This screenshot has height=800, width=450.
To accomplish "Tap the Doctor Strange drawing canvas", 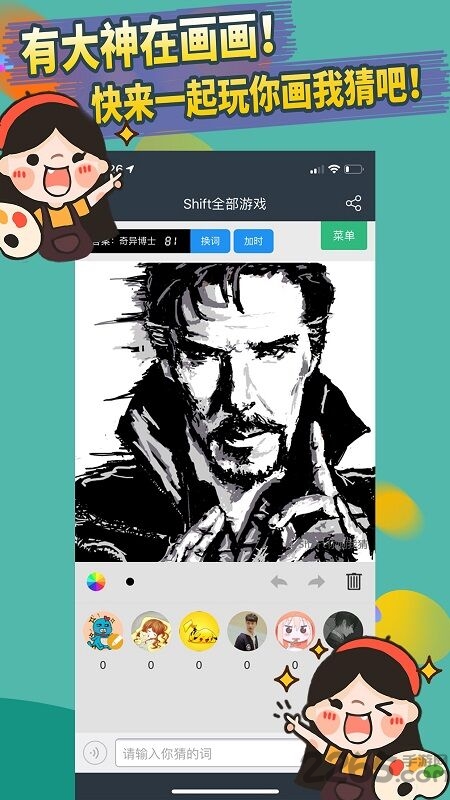I will point(224,412).
